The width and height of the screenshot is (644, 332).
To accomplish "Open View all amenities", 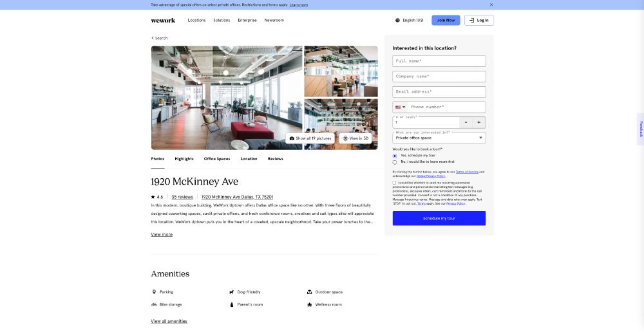I will click(169, 321).
